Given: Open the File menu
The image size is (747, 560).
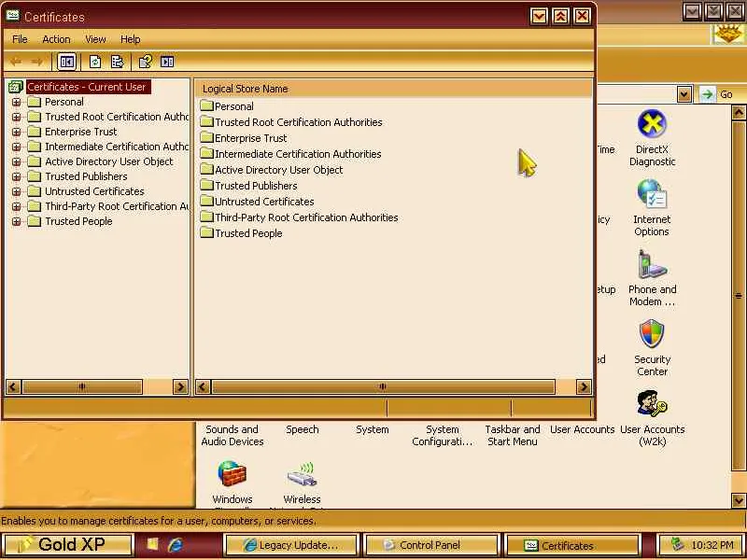Looking at the screenshot, I should [20, 39].
